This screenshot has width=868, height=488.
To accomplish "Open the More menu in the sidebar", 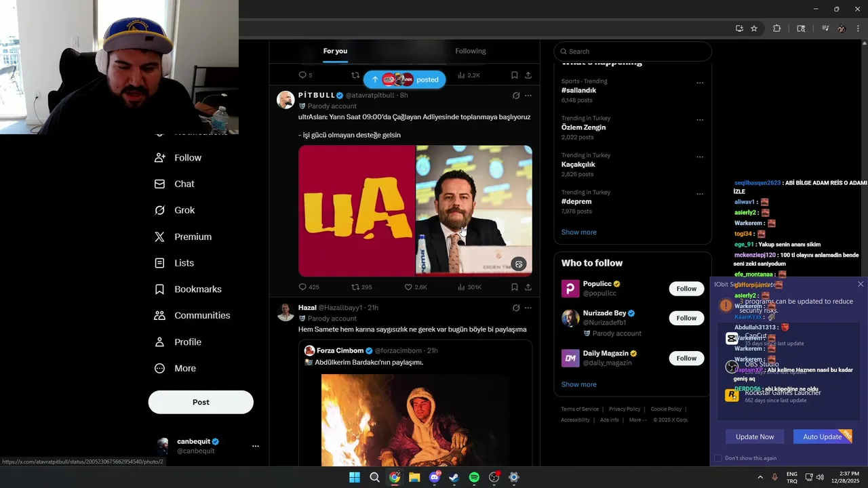I will click(x=175, y=369).
